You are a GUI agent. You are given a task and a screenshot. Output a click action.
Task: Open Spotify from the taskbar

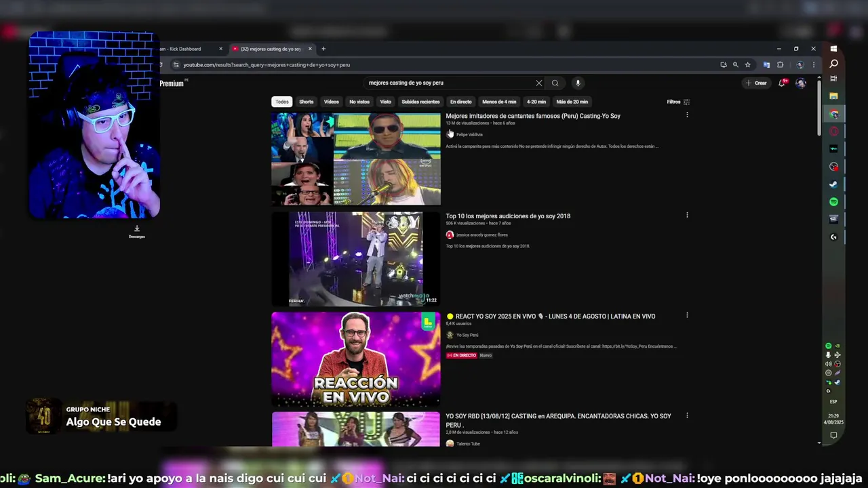(x=833, y=202)
